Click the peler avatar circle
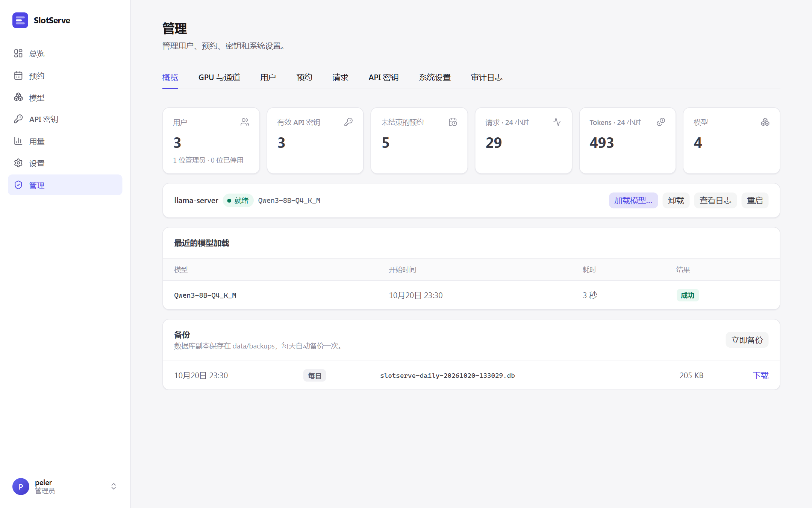812x508 pixels. tap(21, 487)
